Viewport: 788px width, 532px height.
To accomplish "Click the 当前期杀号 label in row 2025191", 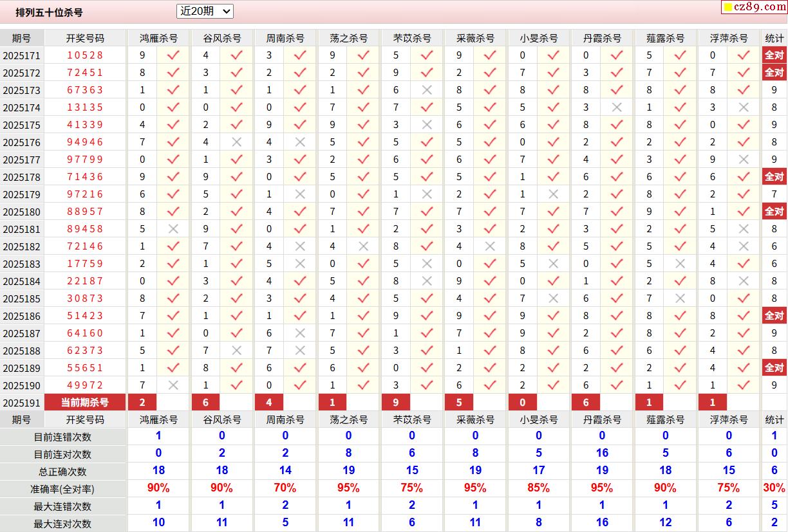I will (85, 403).
